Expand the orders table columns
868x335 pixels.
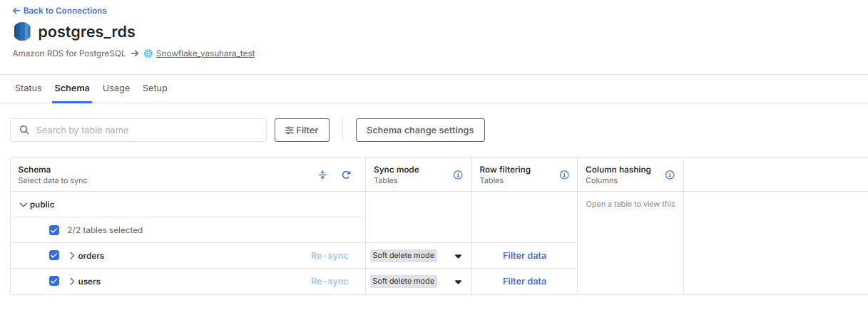(x=72, y=256)
